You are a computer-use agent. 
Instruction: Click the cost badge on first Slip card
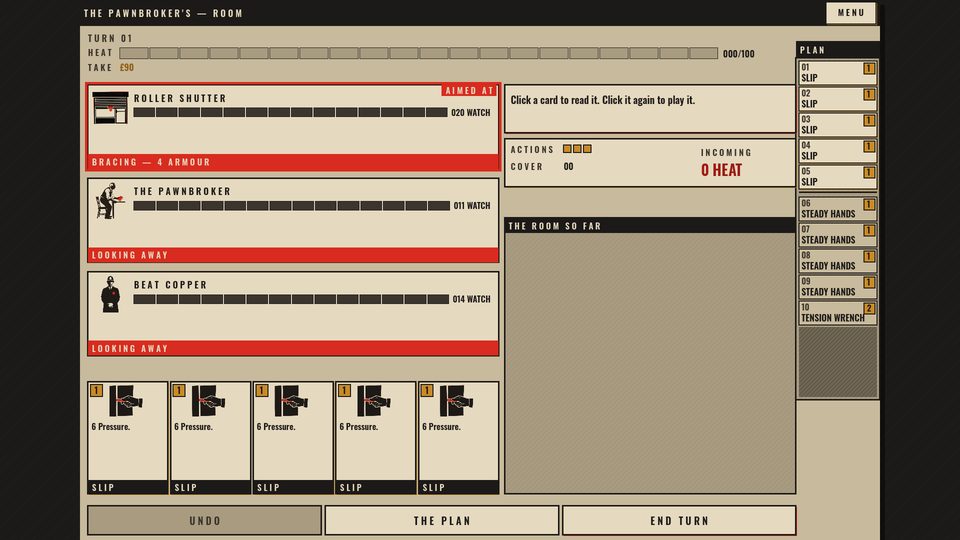point(96,391)
